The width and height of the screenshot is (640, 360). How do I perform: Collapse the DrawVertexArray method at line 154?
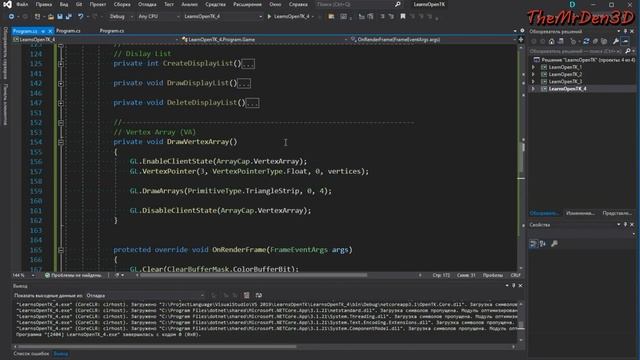point(61,142)
